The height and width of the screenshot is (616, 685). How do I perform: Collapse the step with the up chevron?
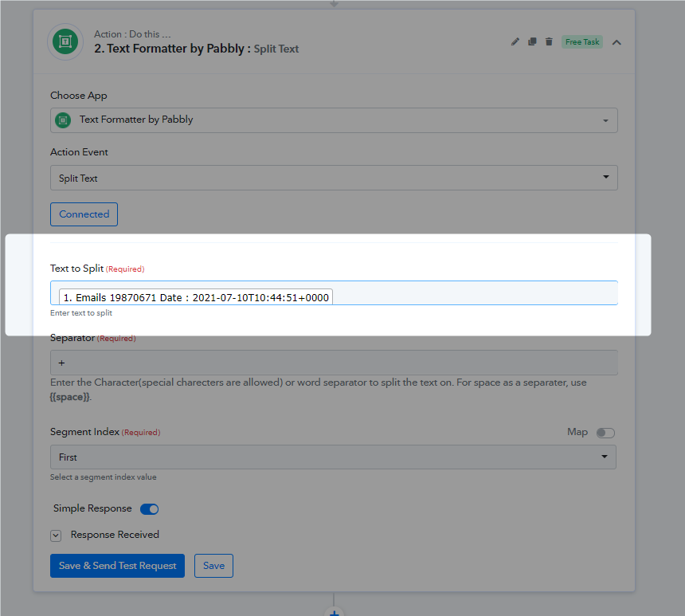(616, 42)
